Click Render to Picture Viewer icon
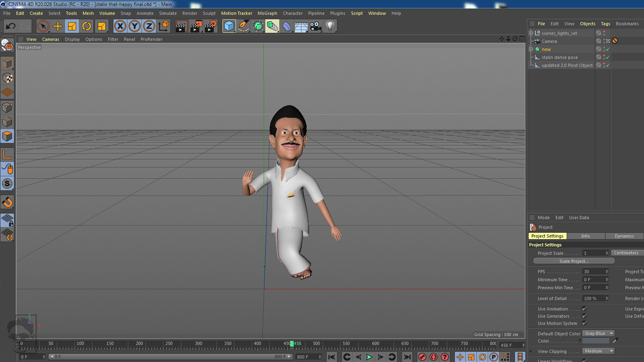The height and width of the screenshot is (362, 644). pyautogui.click(x=196, y=26)
